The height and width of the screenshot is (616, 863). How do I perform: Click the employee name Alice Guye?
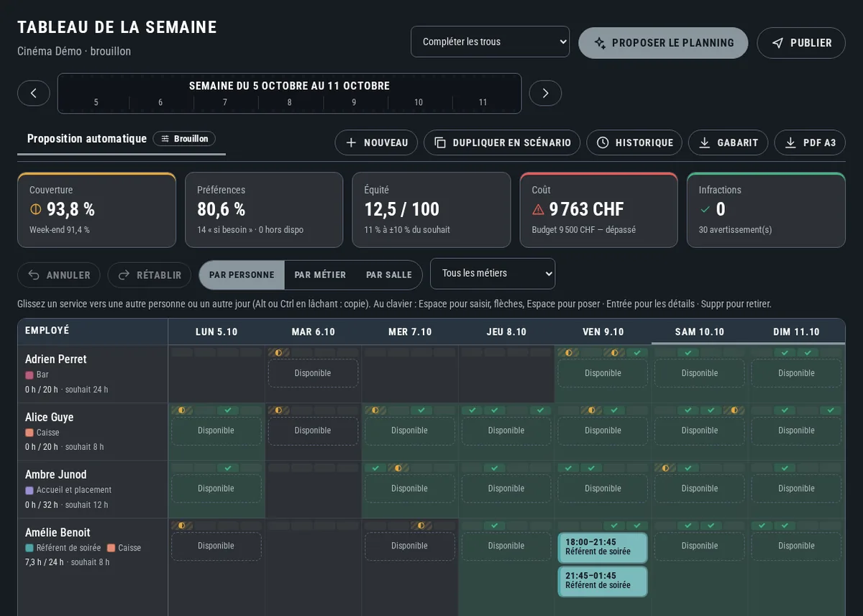[50, 418]
